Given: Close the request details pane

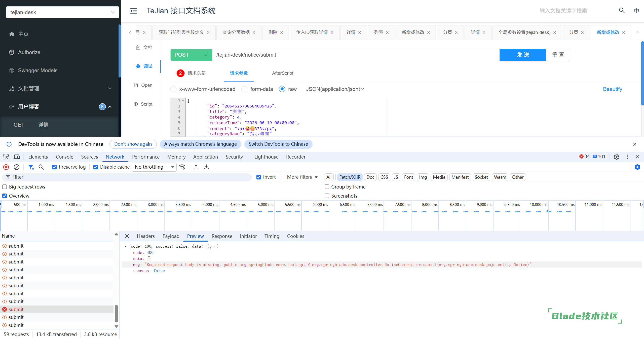Looking at the screenshot, I should (127, 236).
